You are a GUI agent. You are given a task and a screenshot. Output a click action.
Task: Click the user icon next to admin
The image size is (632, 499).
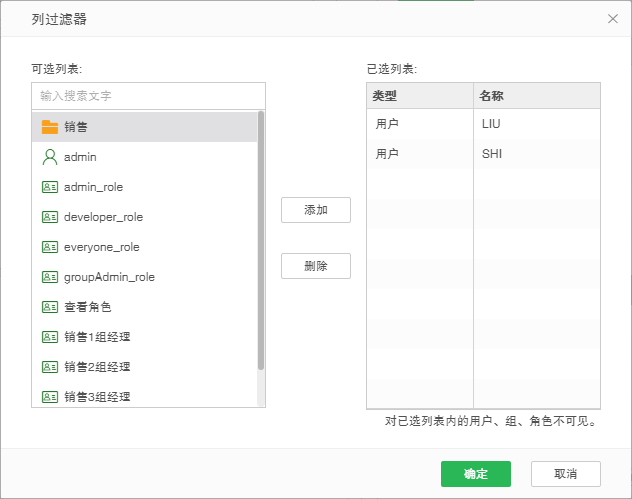click(50, 157)
